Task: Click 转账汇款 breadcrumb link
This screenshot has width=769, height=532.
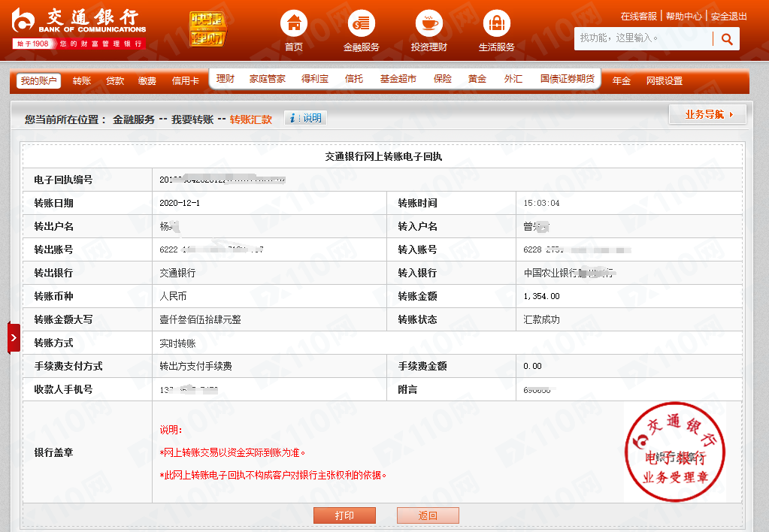Action: [250, 119]
